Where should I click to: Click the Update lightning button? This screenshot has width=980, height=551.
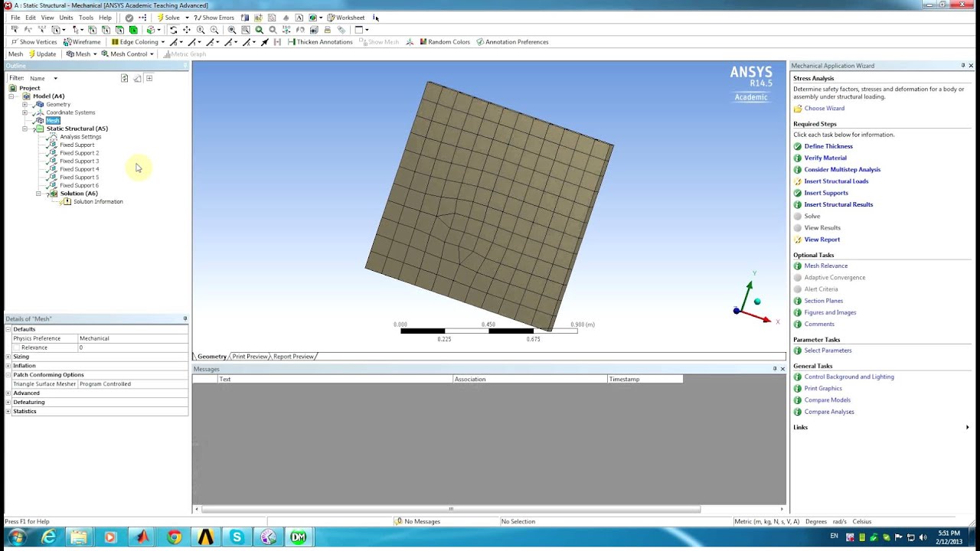point(42,54)
